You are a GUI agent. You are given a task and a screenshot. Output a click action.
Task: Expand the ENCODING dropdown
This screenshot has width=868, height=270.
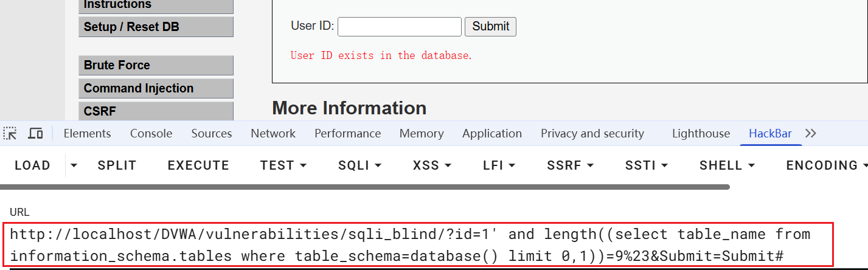coord(826,165)
